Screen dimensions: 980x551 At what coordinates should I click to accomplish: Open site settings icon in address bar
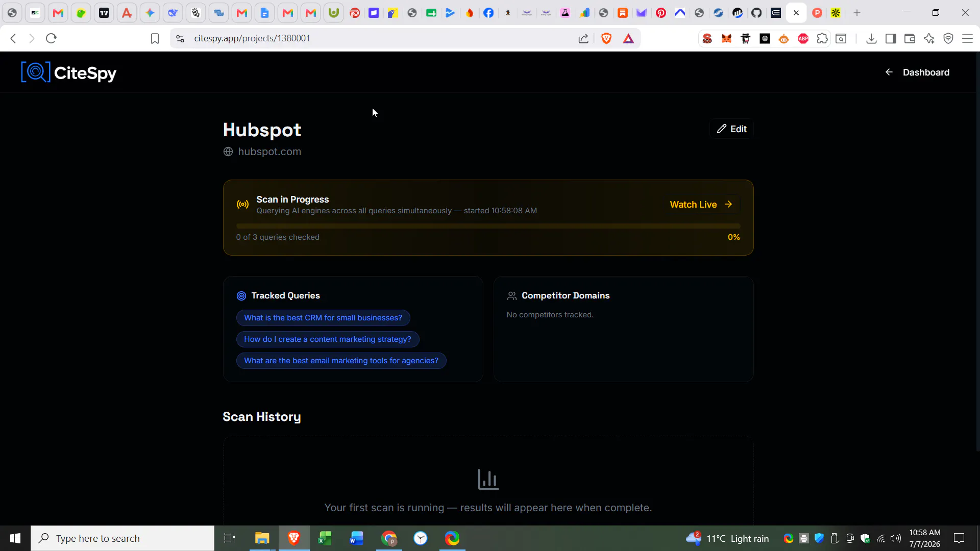[180, 39]
